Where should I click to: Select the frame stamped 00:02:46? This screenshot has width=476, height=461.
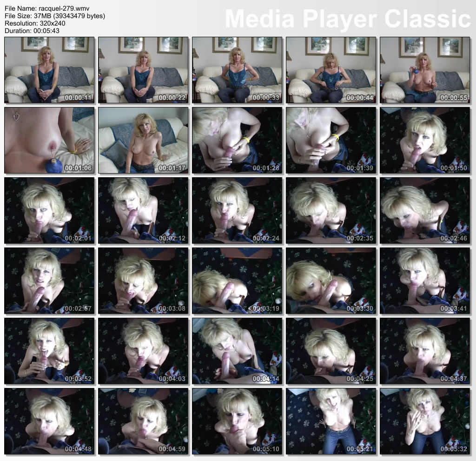click(x=425, y=210)
